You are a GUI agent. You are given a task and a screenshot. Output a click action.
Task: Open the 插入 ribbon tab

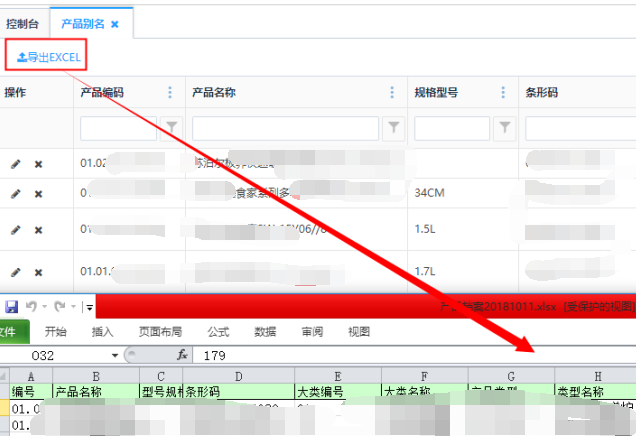(x=102, y=332)
